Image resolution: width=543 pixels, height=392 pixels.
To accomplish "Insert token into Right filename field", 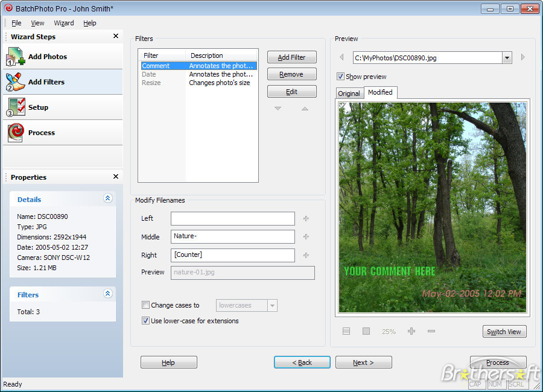I will [306, 255].
